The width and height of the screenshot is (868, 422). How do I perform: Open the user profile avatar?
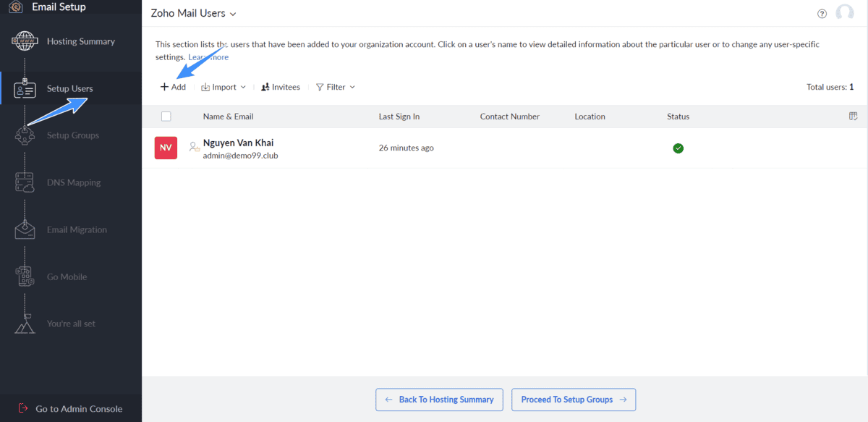(x=844, y=13)
